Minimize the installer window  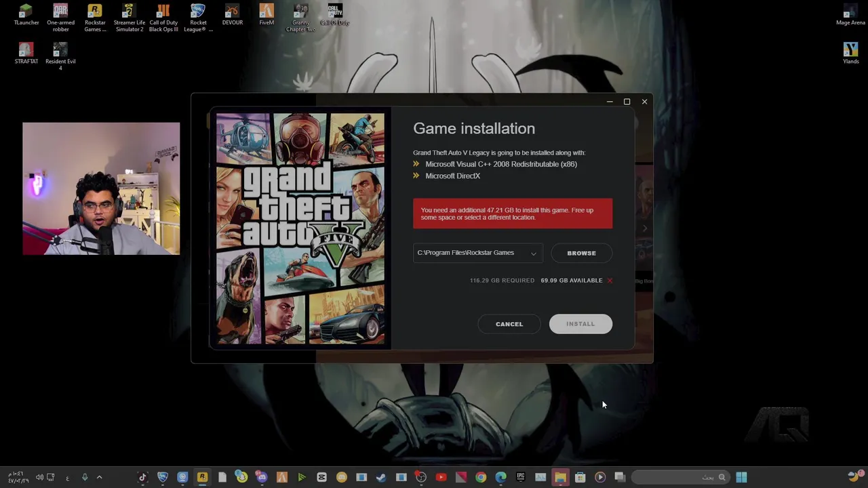[x=609, y=102]
